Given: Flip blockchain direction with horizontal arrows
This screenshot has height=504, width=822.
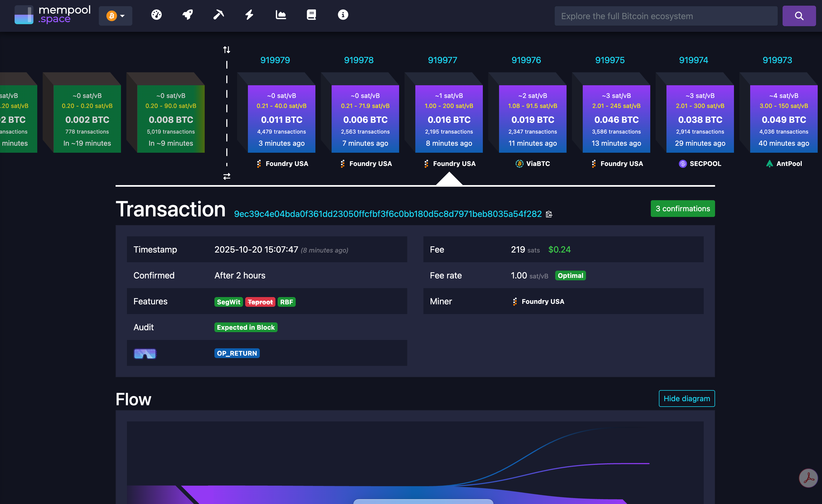Looking at the screenshot, I should (227, 176).
